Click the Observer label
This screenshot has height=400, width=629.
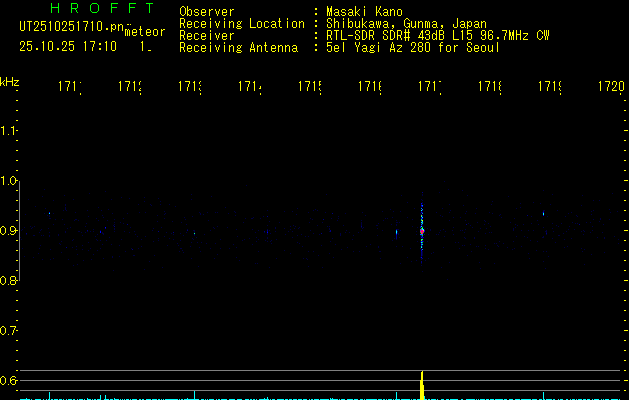207,12
